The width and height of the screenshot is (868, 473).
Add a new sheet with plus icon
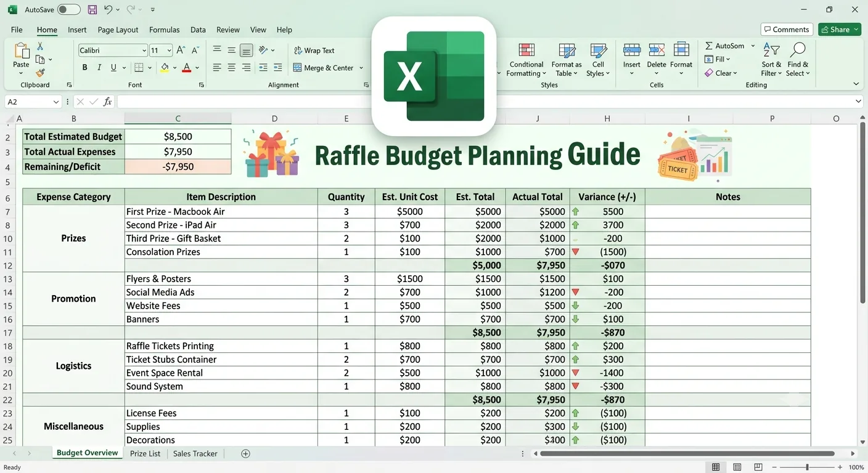(x=245, y=453)
